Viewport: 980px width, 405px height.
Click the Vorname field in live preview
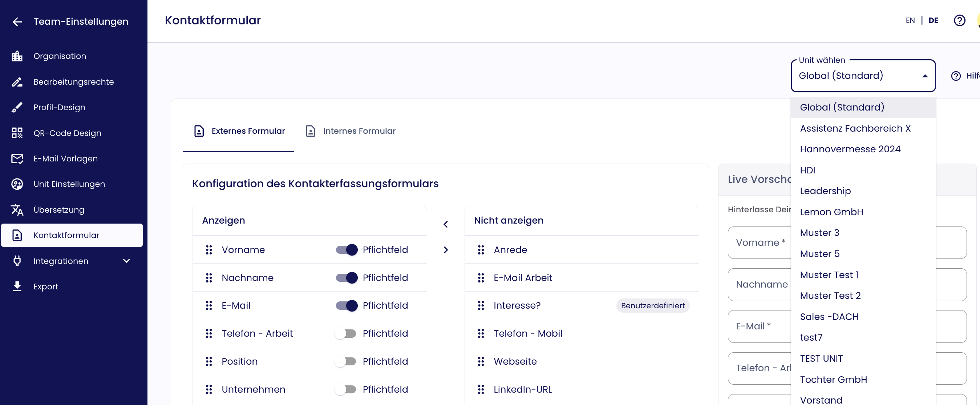(x=759, y=242)
